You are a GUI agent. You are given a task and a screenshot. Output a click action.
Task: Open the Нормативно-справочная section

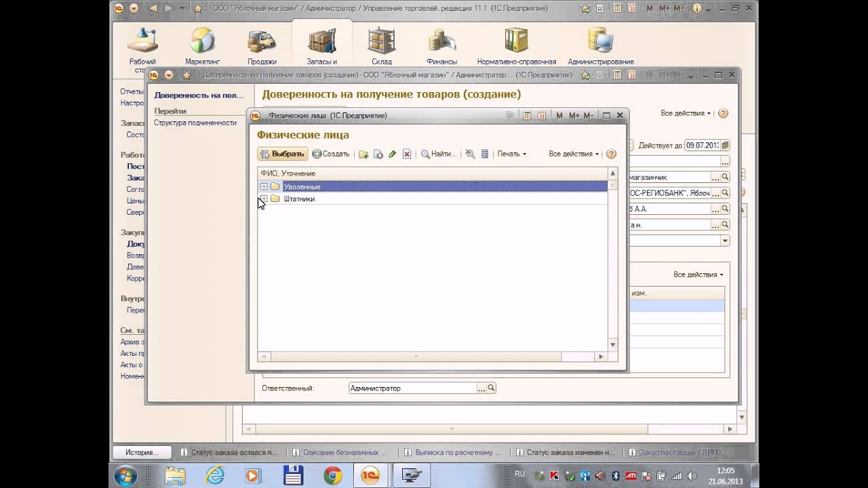[516, 47]
